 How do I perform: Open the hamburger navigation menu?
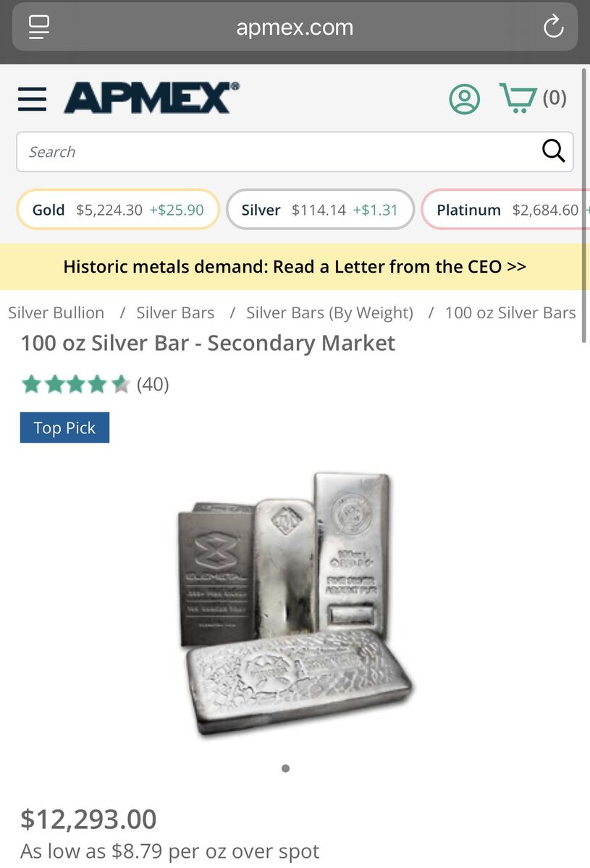[x=31, y=99]
